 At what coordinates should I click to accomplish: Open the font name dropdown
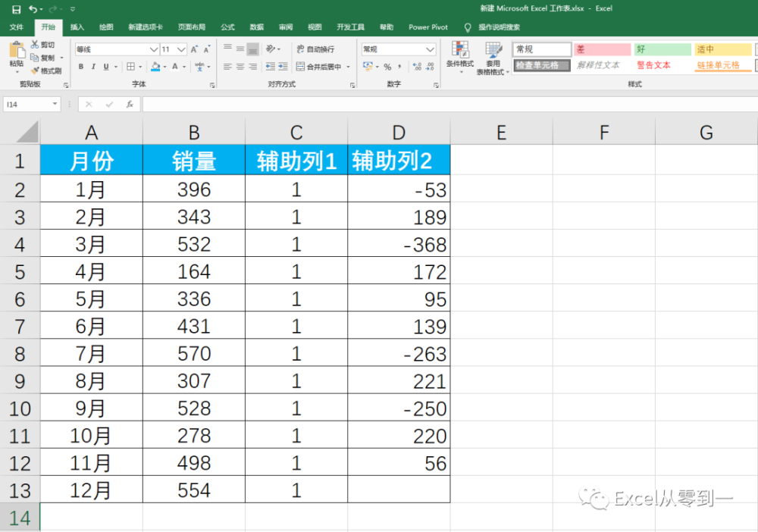click(x=154, y=49)
